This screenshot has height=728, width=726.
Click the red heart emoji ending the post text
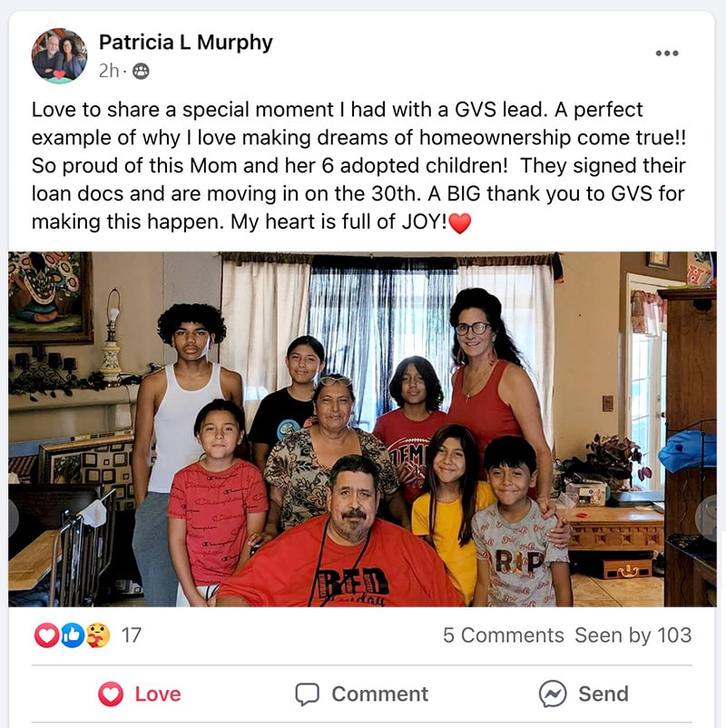(x=460, y=223)
